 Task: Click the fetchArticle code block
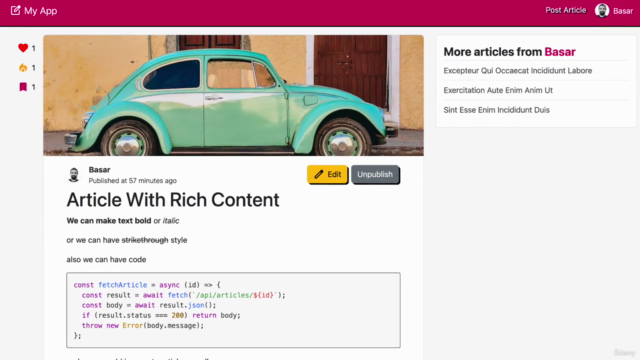[233, 310]
